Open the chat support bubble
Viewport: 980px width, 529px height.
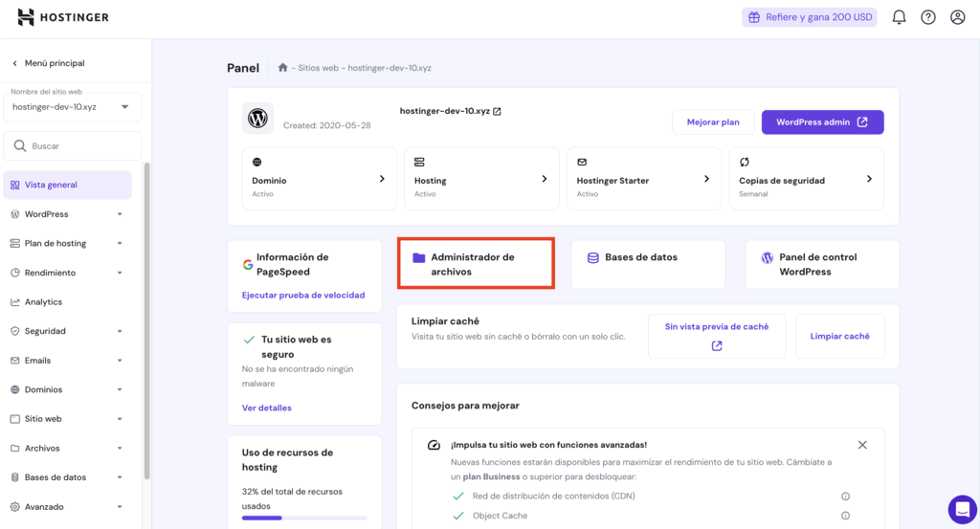pyautogui.click(x=962, y=509)
